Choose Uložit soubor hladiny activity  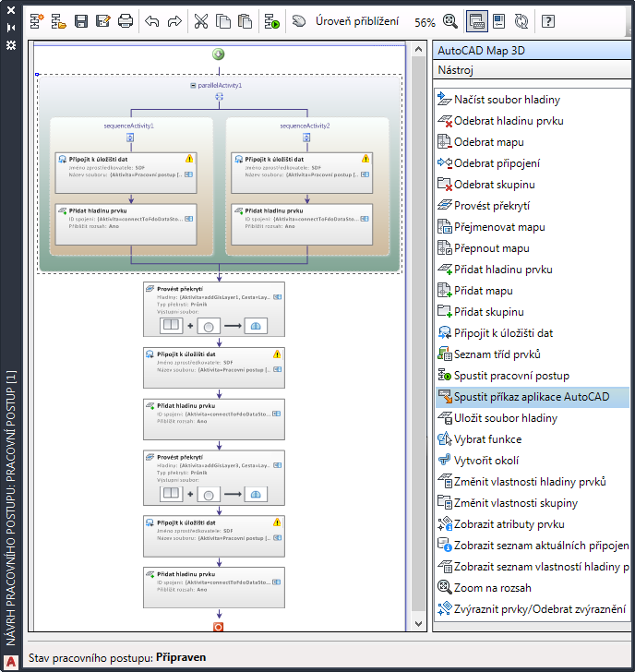coord(533,418)
